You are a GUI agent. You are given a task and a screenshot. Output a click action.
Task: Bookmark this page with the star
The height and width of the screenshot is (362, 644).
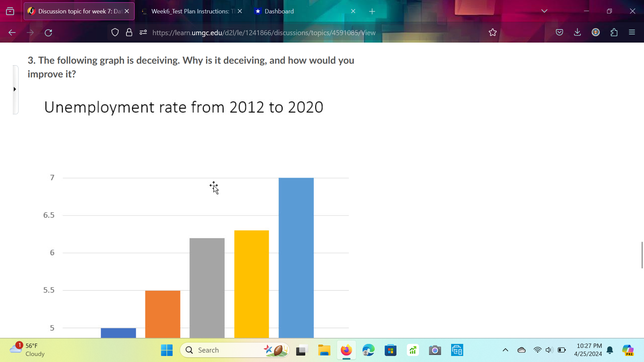pyautogui.click(x=492, y=33)
